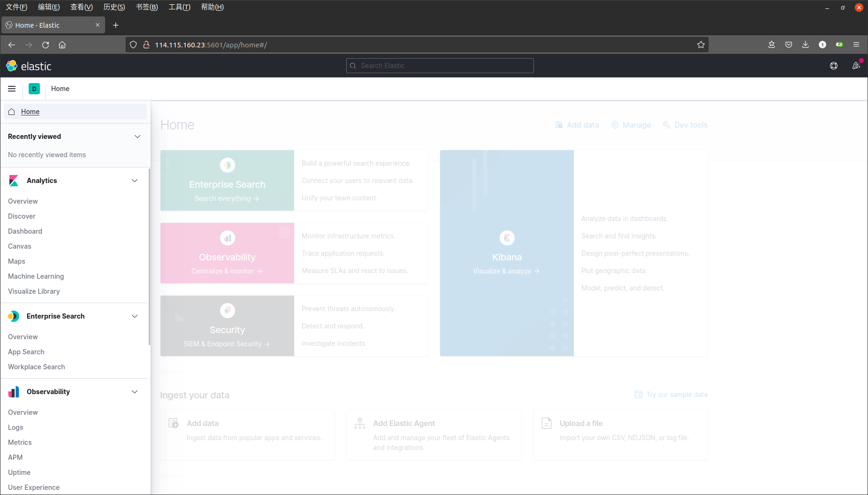Reload the page with refresh icon
Image resolution: width=868 pixels, height=495 pixels.
(x=46, y=45)
